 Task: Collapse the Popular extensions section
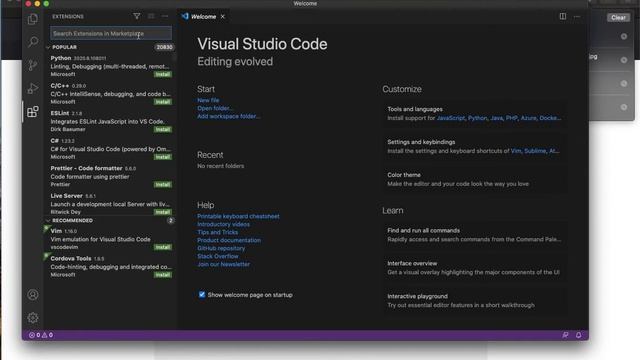point(48,47)
